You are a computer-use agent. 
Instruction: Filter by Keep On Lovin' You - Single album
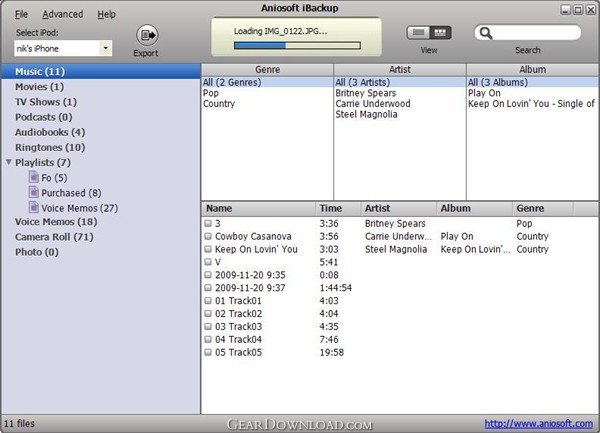pyautogui.click(x=532, y=104)
